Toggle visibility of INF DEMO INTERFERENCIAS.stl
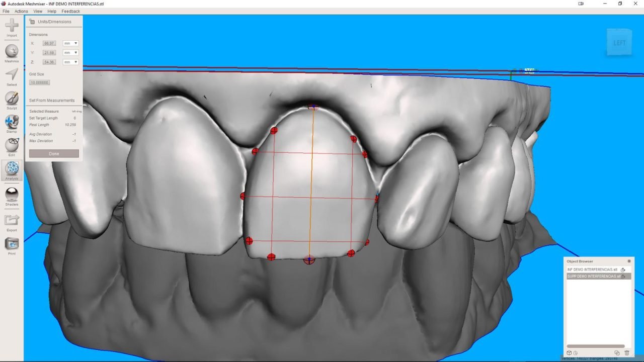 pyautogui.click(x=623, y=270)
